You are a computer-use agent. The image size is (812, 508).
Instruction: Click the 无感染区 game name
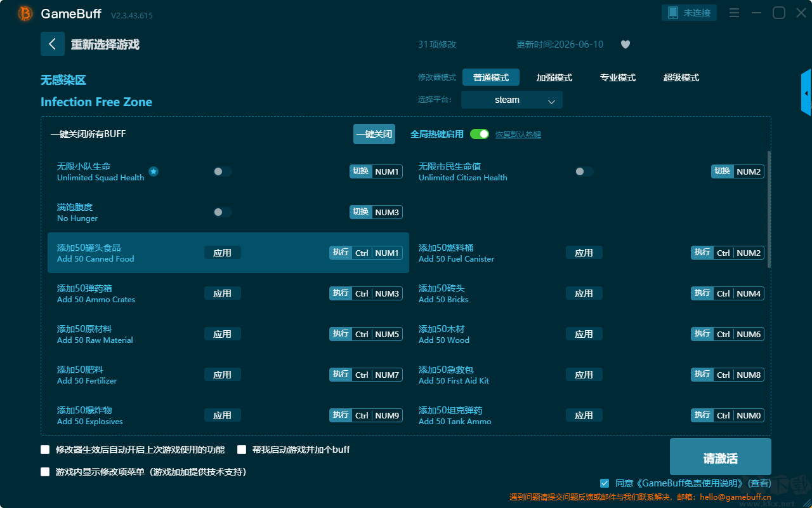pyautogui.click(x=63, y=80)
